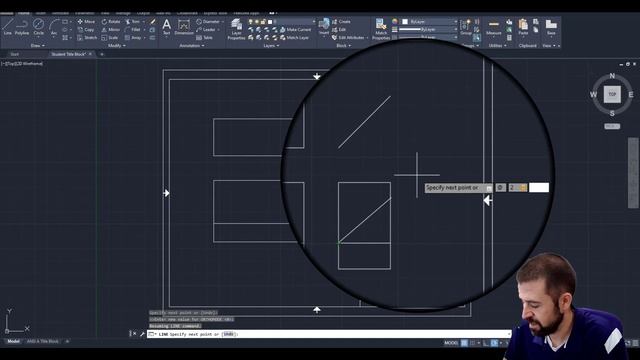Click the W direction on ViewCube compass
640x360 pixels.
pyautogui.click(x=593, y=95)
